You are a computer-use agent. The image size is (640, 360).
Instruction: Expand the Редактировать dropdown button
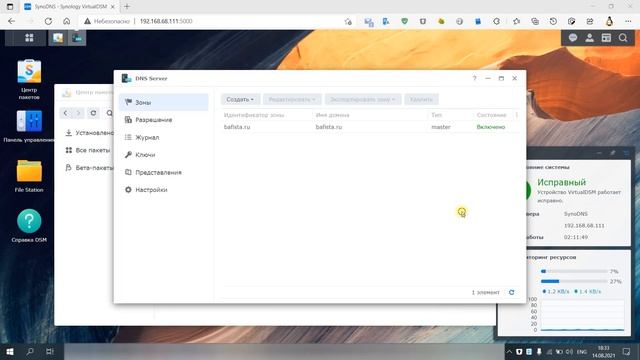pyautogui.click(x=292, y=100)
